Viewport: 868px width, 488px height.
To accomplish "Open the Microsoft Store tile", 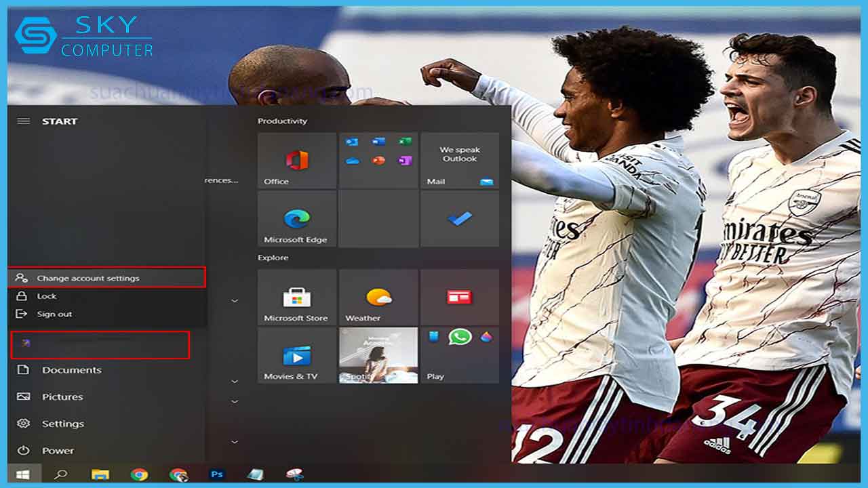I will 296,296.
